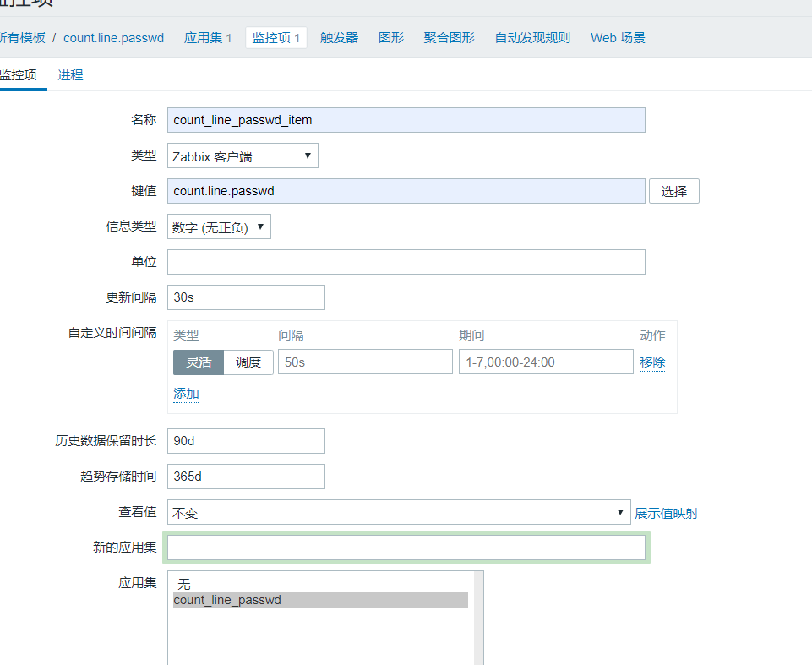Select count_line_passwd in the 应用集 list
This screenshot has height=665, width=812.
[320, 600]
